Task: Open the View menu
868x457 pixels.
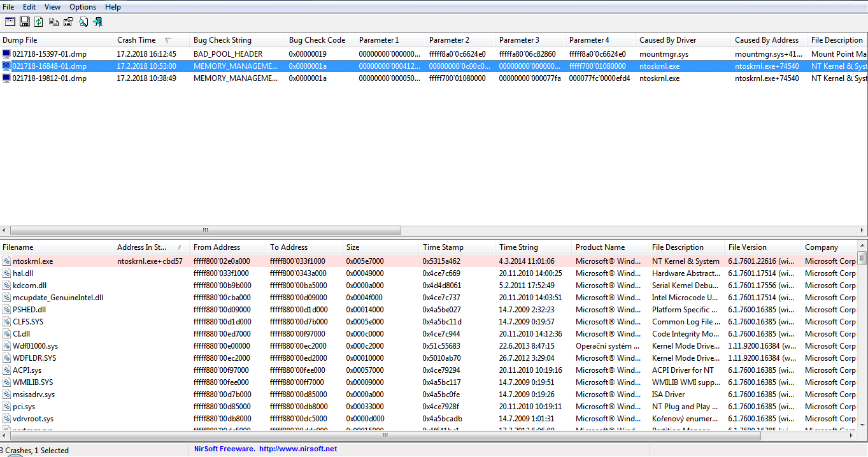Action: (53, 7)
